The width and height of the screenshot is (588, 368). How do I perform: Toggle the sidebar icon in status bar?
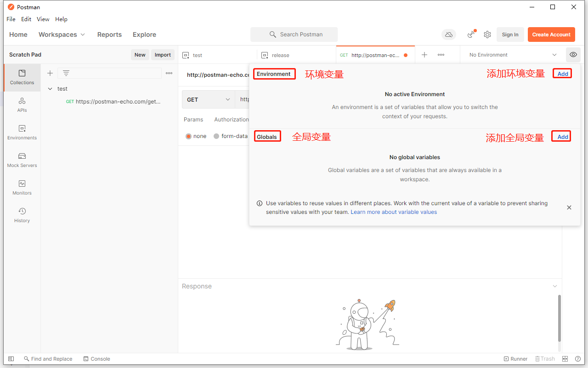[x=11, y=359]
